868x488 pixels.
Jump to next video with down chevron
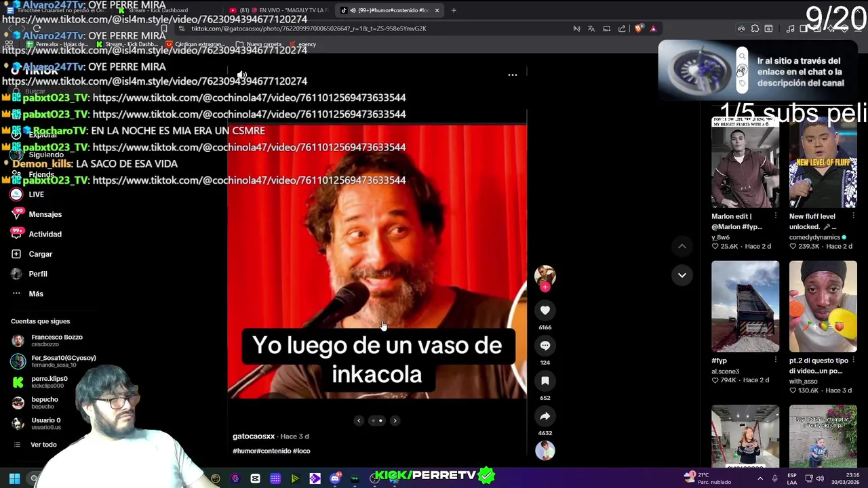(682, 275)
